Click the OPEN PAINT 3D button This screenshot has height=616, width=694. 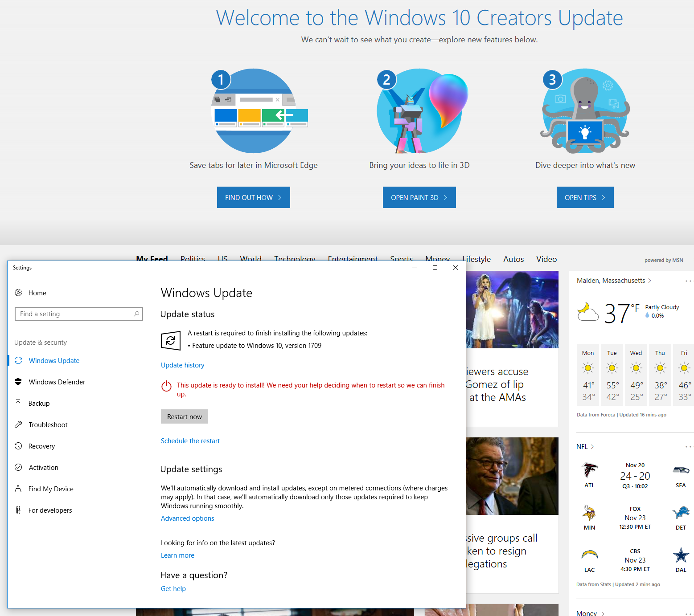pos(419,197)
